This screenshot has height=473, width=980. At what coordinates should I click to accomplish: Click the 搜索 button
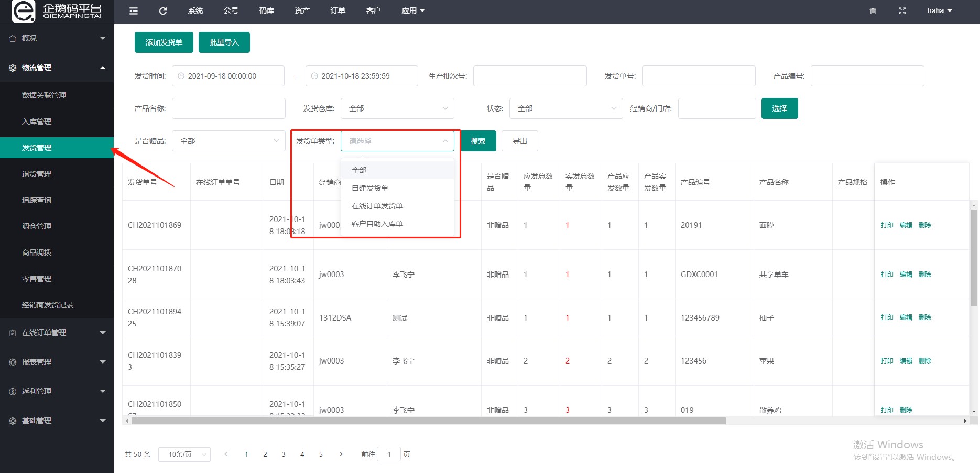click(x=478, y=141)
